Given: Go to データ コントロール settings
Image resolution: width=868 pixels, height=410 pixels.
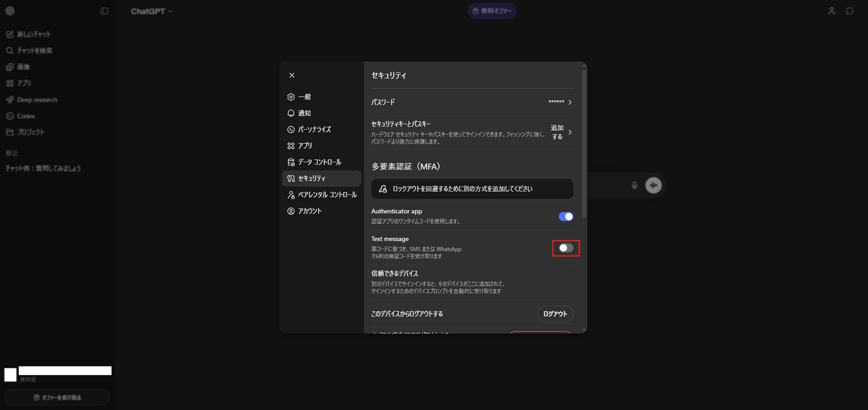Looking at the screenshot, I should tap(319, 162).
